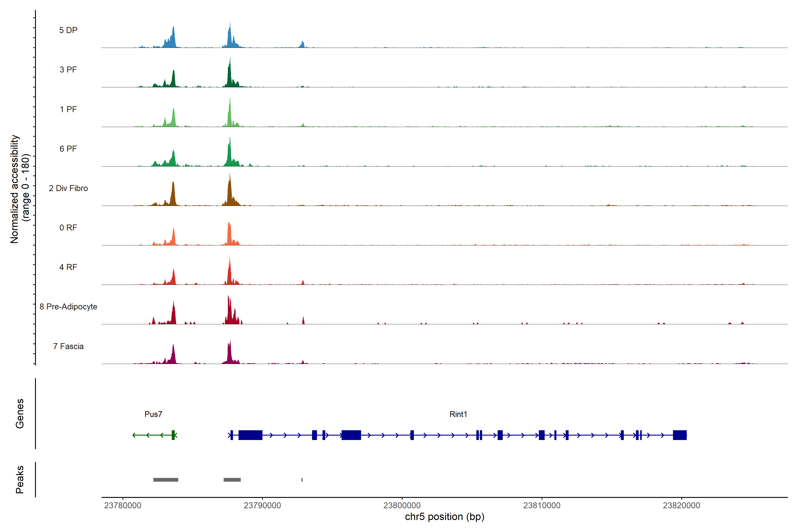Click the tiny third peak marker
The image size is (798, 532).
302,480
